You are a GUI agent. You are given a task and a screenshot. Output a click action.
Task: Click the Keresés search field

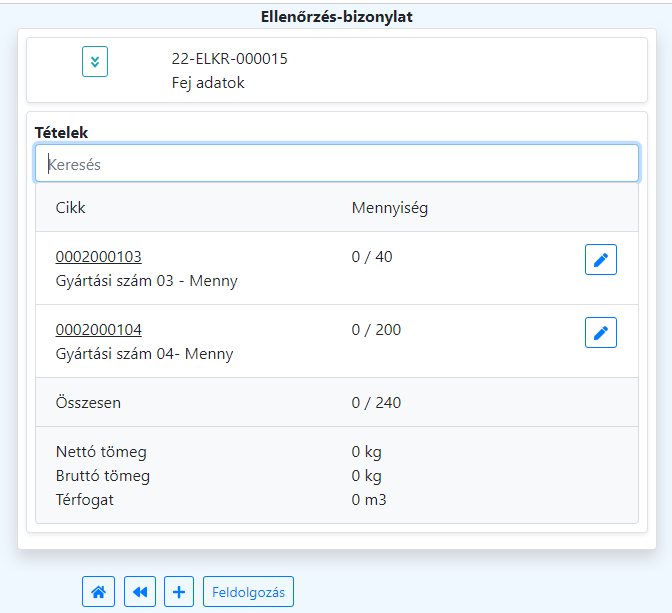(x=336, y=164)
